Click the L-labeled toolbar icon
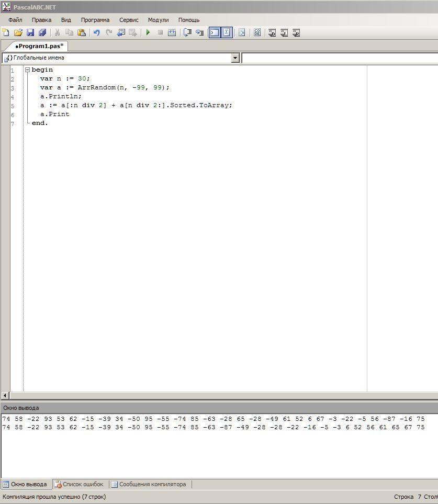This screenshot has height=504, width=438. pos(284,32)
